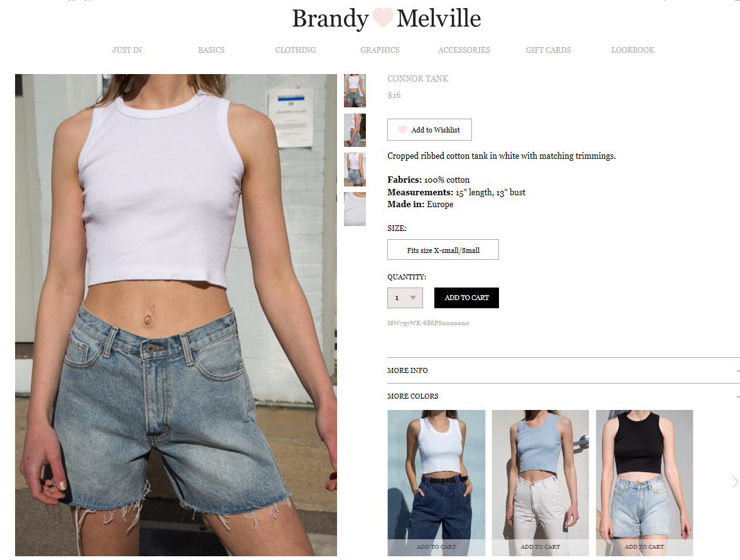Visit the Lookbook page
The height and width of the screenshot is (560, 740).
(x=633, y=50)
